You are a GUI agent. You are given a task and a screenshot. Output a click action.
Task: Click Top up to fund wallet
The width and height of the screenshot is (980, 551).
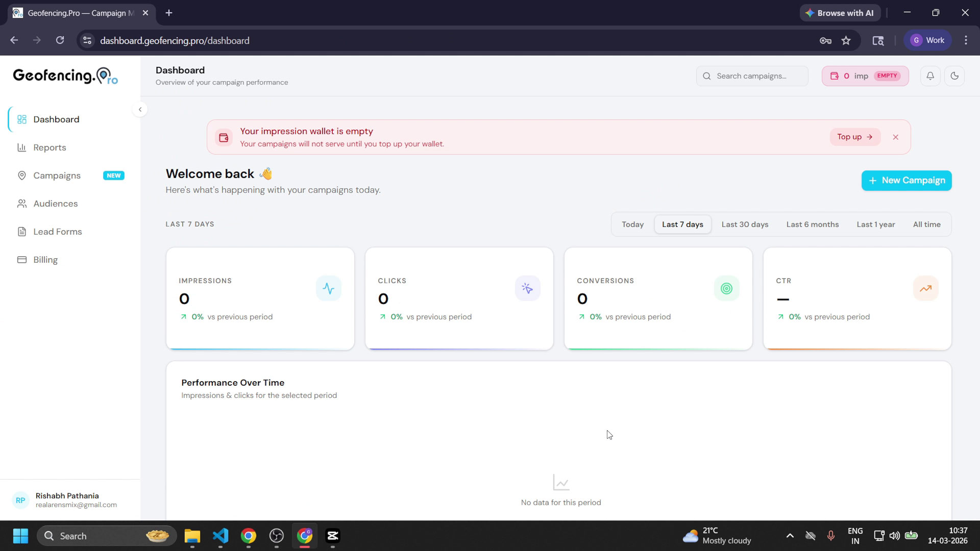tap(855, 137)
